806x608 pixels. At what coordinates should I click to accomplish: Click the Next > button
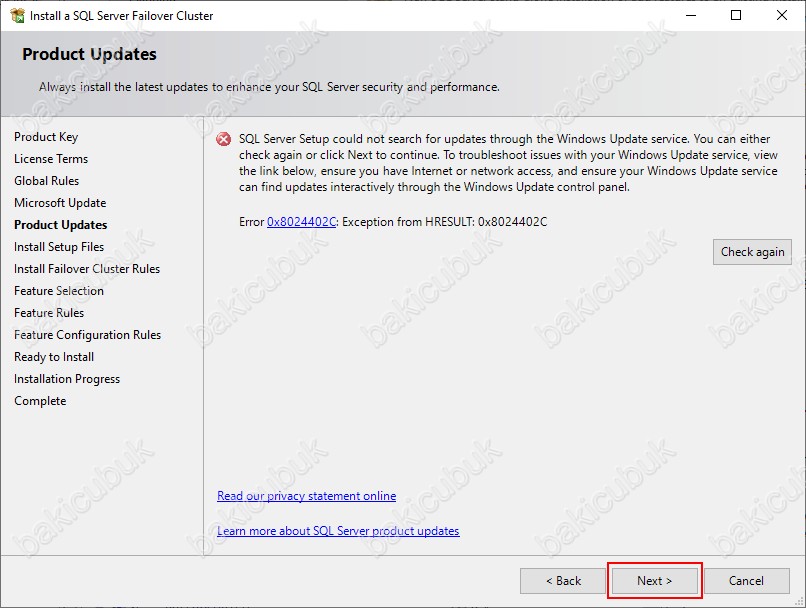click(654, 581)
